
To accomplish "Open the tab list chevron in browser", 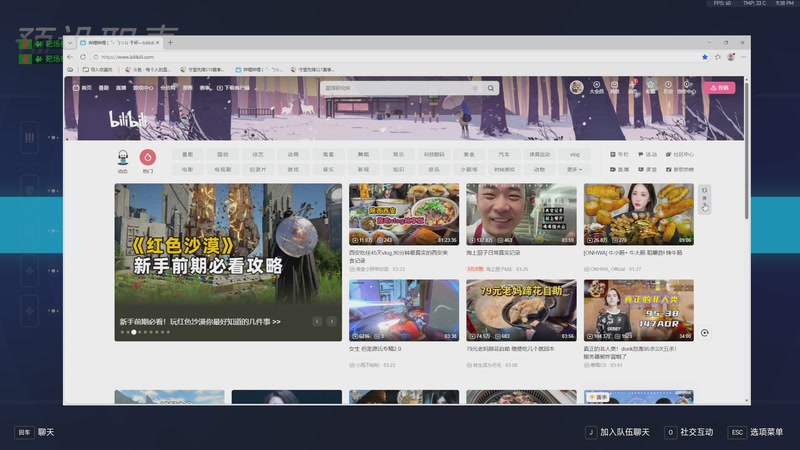I will (70, 43).
